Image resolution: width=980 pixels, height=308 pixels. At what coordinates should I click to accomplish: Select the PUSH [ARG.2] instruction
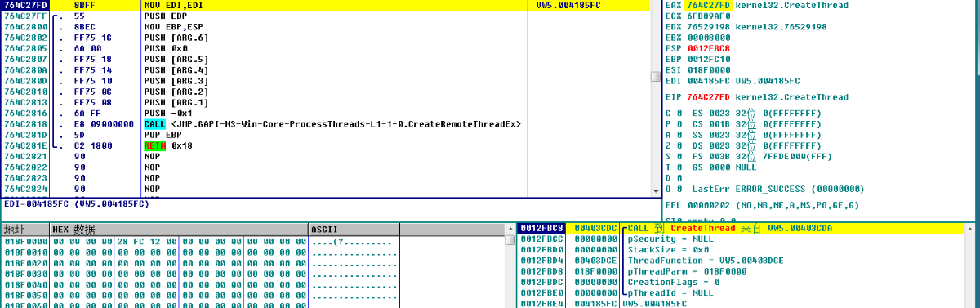coord(176,92)
